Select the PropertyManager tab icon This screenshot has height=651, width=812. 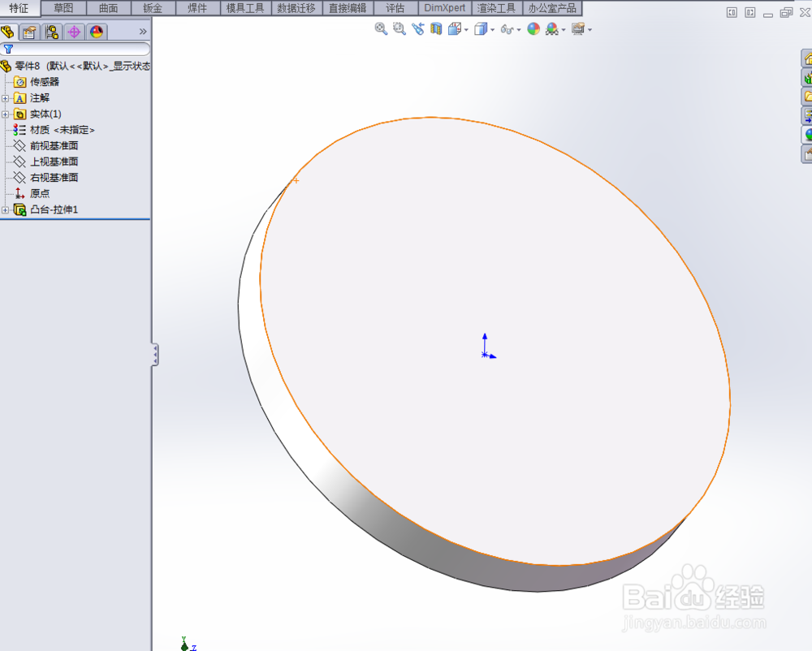pos(29,32)
